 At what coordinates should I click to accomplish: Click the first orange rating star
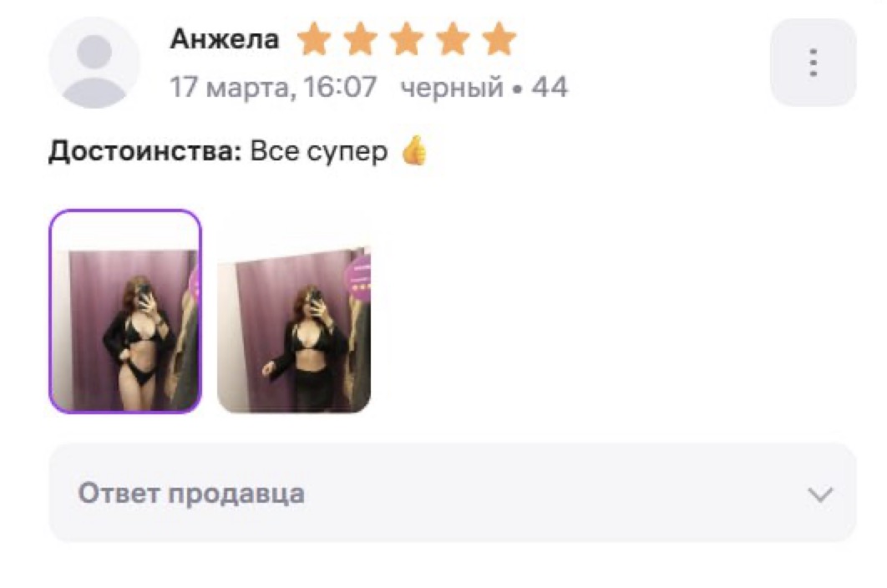pos(314,39)
